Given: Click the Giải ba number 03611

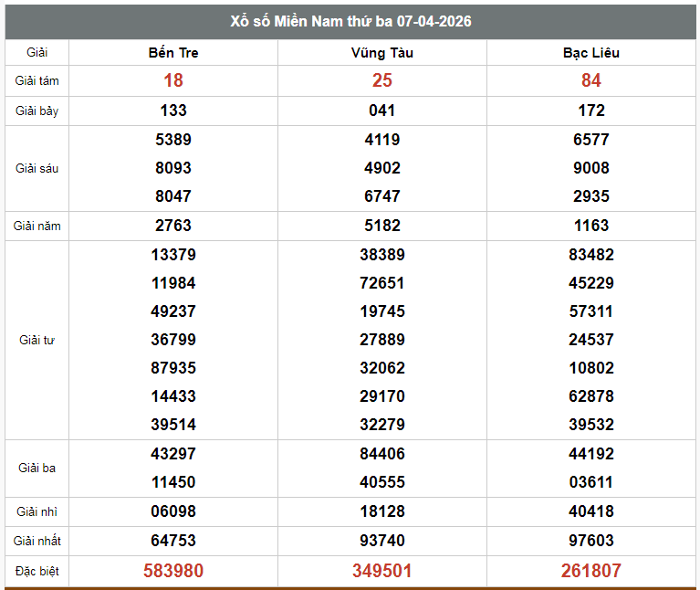Looking at the screenshot, I should pyautogui.click(x=590, y=482).
